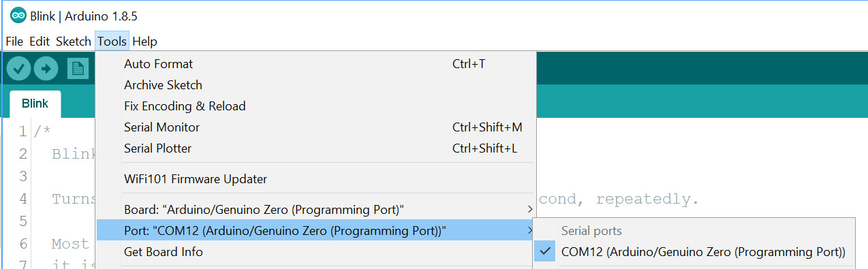The image size is (868, 269).
Task: Open the Help menu
Action: tap(144, 42)
